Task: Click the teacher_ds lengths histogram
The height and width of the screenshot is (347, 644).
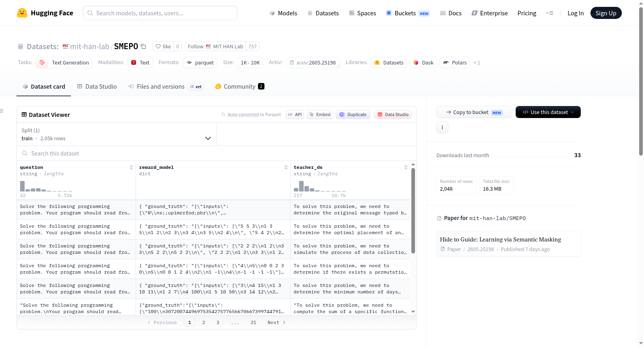Action: coord(320,186)
